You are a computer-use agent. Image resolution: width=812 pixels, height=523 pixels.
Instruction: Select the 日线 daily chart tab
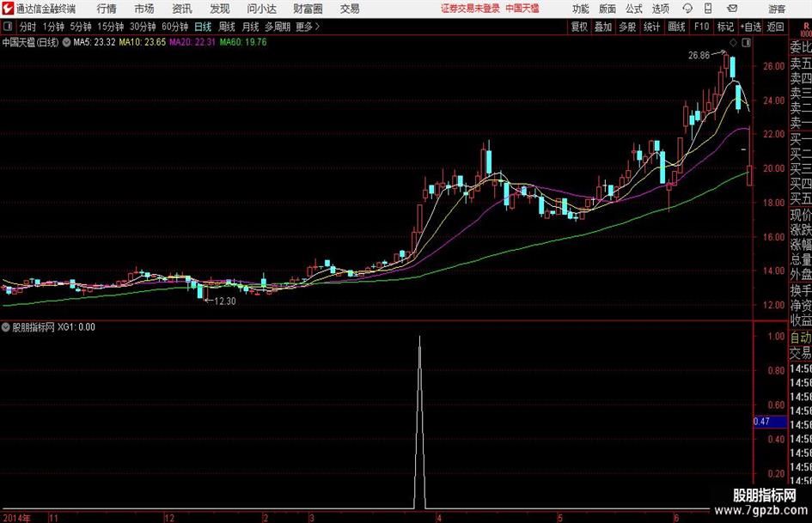pos(203,27)
